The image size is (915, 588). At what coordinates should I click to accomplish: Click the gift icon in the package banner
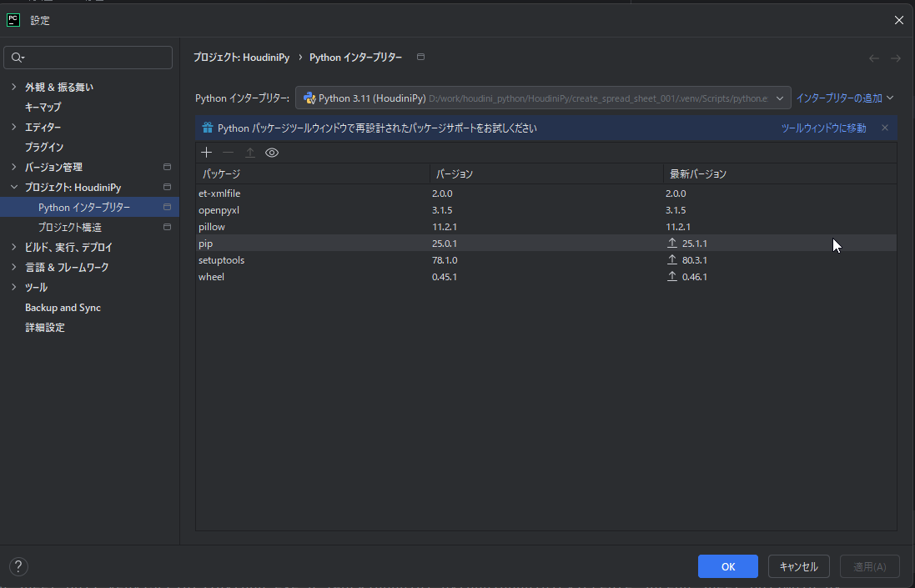click(x=207, y=128)
